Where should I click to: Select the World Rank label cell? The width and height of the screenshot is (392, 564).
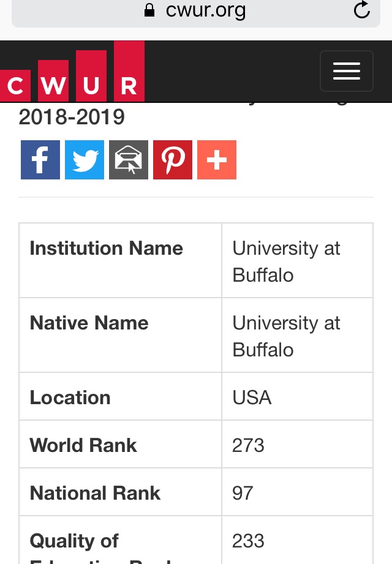(121, 444)
